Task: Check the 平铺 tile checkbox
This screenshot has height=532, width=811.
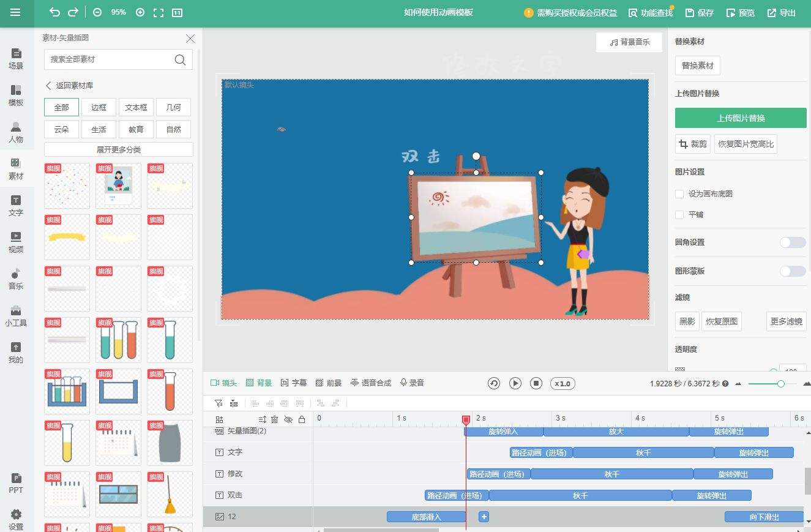Action: (679, 215)
